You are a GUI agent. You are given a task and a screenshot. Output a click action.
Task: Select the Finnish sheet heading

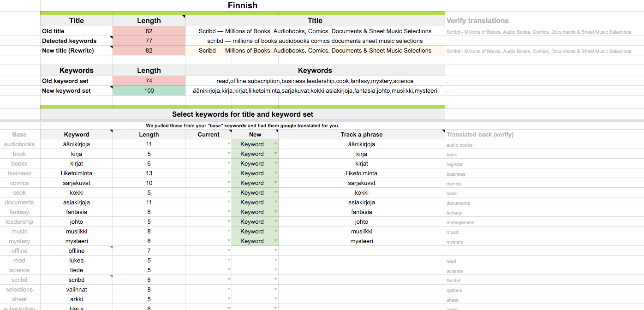(243, 6)
